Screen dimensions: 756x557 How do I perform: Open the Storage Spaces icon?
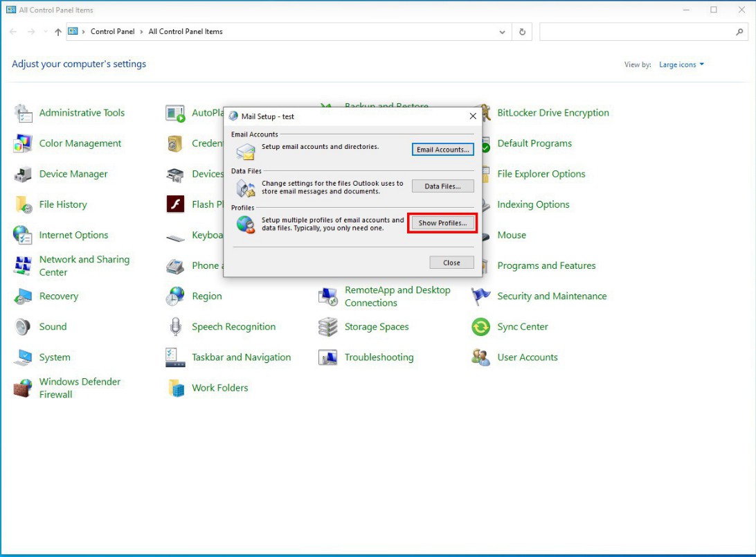pos(328,327)
